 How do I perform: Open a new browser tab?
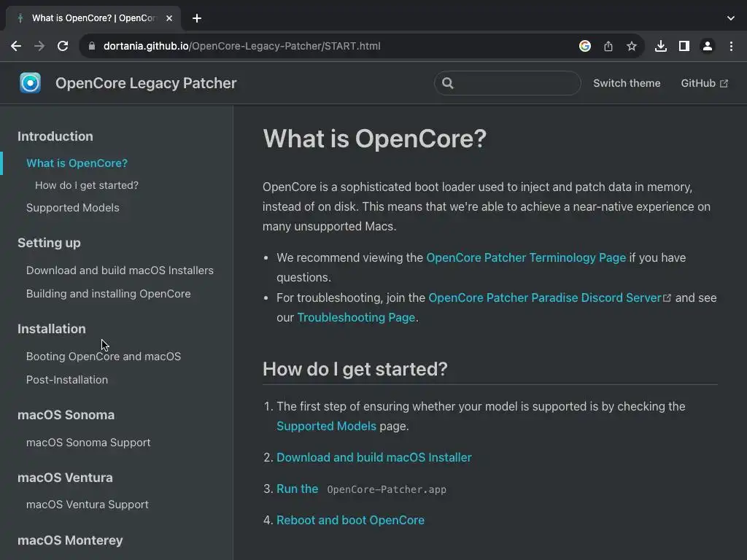click(x=197, y=18)
